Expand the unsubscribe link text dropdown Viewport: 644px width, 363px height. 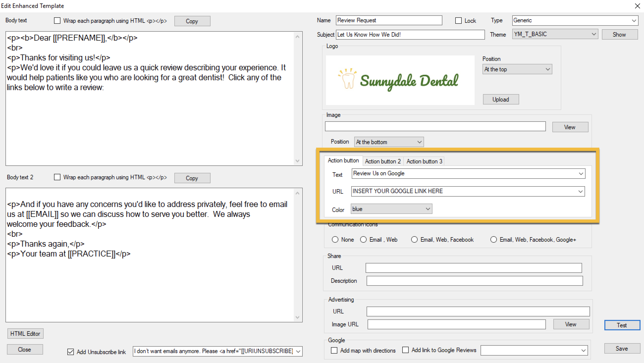[298, 351]
